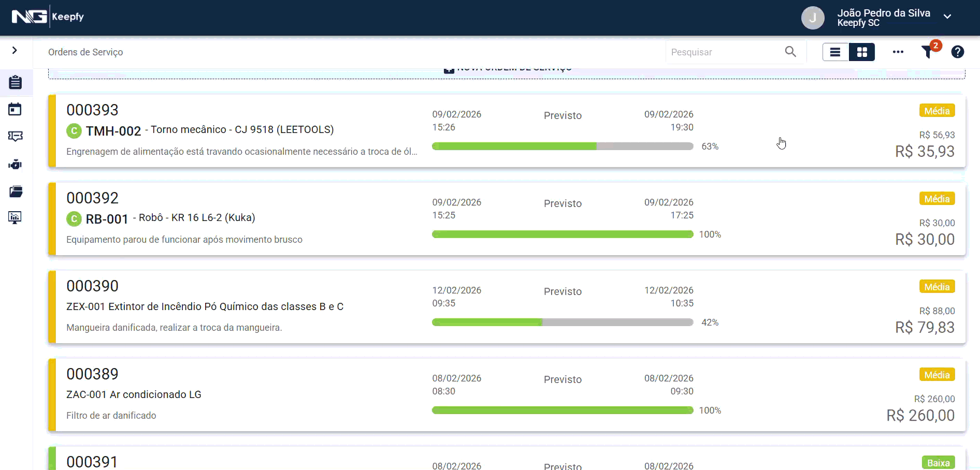Image resolution: width=980 pixels, height=470 pixels.
Task: Open the calendar module in the sidebar
Action: point(15,109)
